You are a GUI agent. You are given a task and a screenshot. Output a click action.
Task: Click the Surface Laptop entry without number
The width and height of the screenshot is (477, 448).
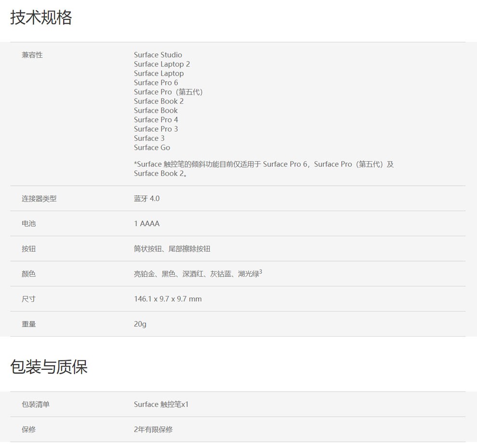(159, 73)
